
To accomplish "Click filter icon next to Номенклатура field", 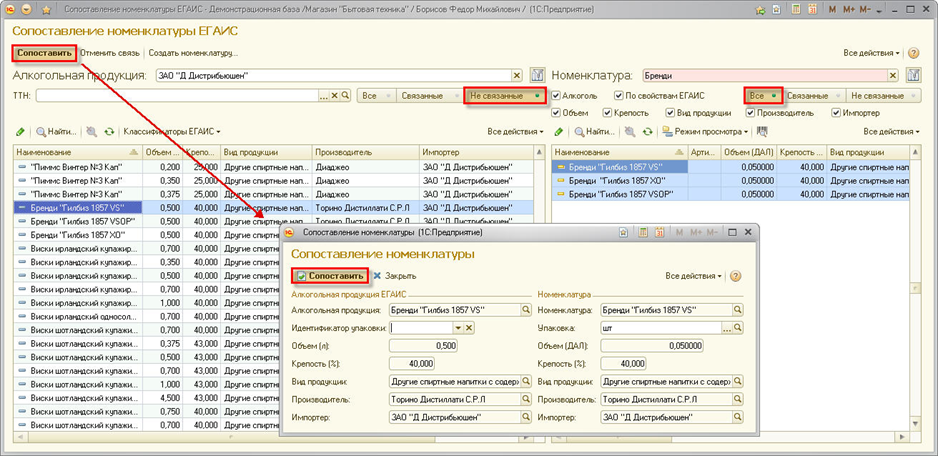I will (x=913, y=75).
